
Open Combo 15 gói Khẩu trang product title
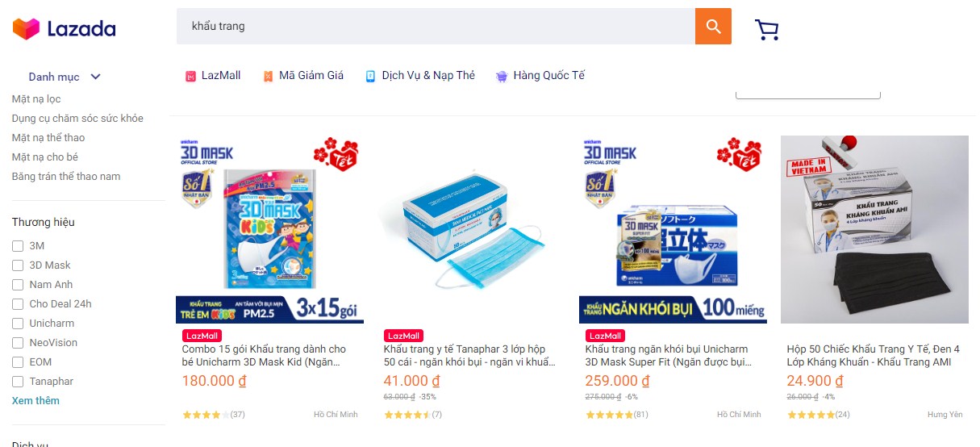point(264,356)
